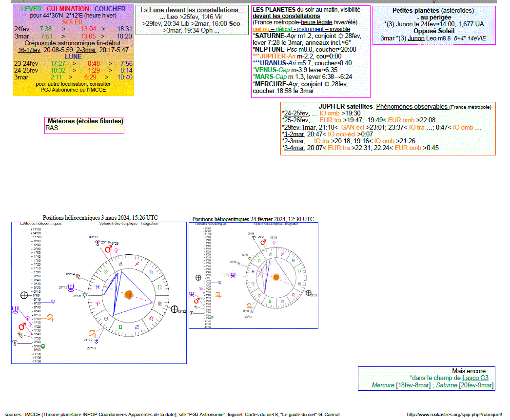Click Sun glyph in the SATURNE conjoint line
Screen dimensions: 510x420
click(340, 36)
